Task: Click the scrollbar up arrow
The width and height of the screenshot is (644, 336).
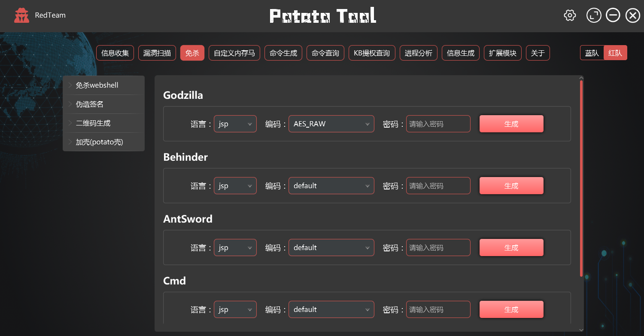Action: [x=581, y=78]
